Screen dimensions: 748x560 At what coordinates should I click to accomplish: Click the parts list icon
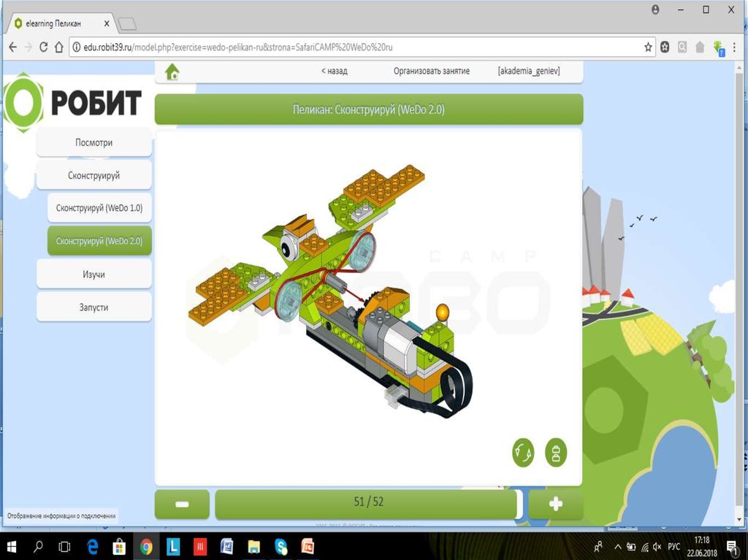click(x=556, y=453)
